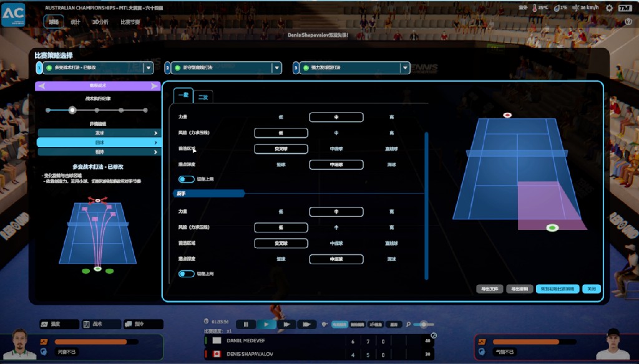
Task: Click the tactic discipline slider handle
Action: coord(72,110)
